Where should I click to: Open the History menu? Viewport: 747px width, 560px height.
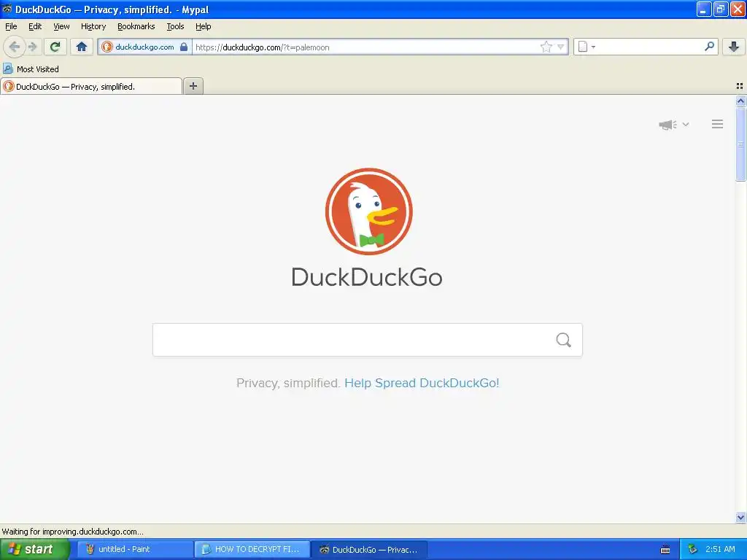click(93, 26)
